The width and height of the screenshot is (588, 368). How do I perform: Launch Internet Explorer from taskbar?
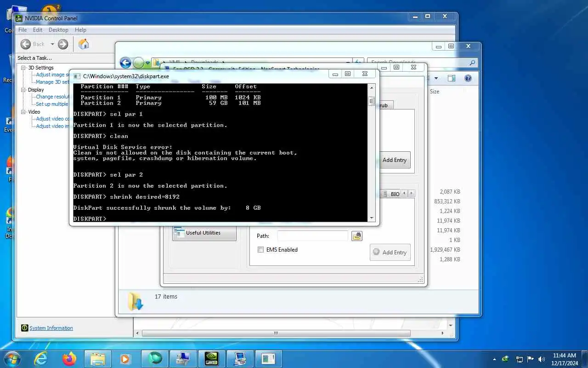41,358
